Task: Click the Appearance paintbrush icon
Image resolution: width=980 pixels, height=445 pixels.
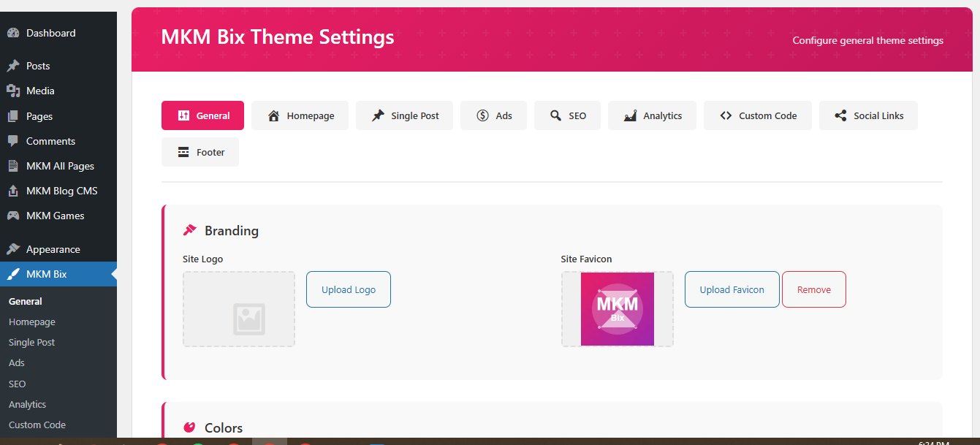Action: [13, 249]
